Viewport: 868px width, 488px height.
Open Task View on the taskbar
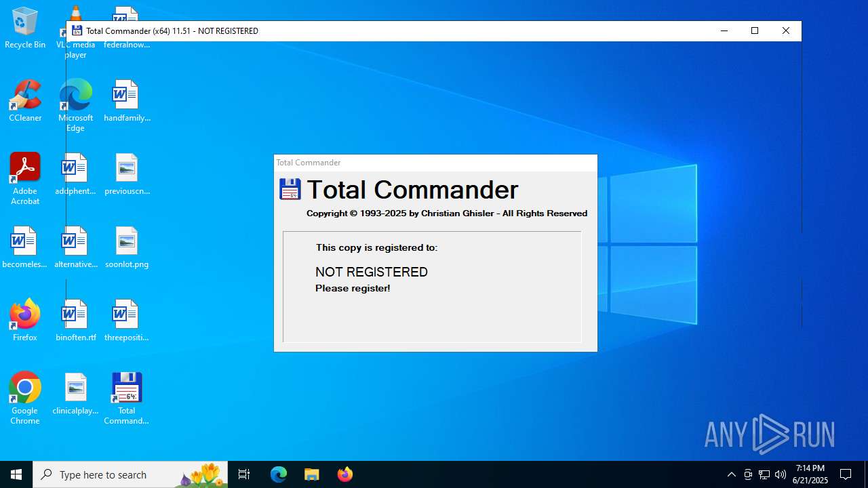coord(244,474)
